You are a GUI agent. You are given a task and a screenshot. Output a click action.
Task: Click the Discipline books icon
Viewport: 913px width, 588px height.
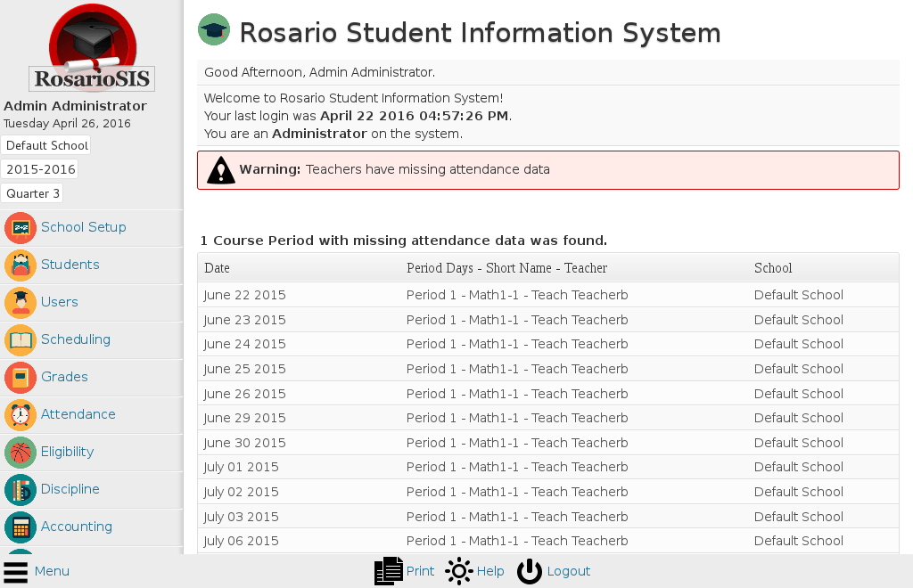(21, 489)
